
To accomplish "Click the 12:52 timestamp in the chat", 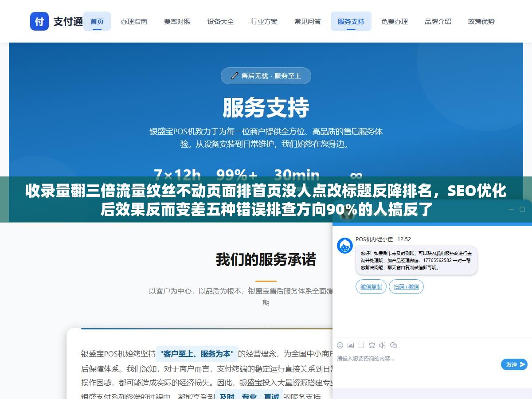I will point(404,239).
